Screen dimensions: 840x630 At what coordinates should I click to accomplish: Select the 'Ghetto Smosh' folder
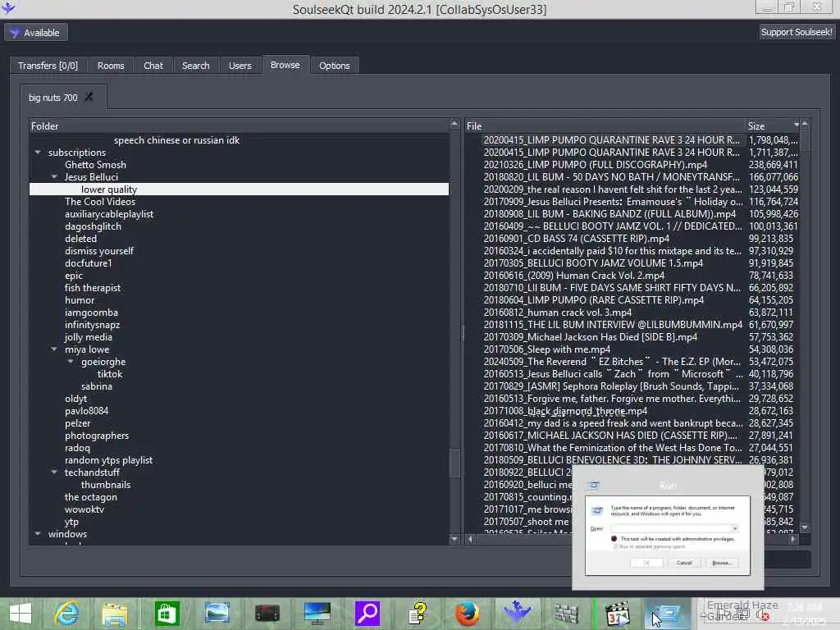pyautogui.click(x=95, y=164)
